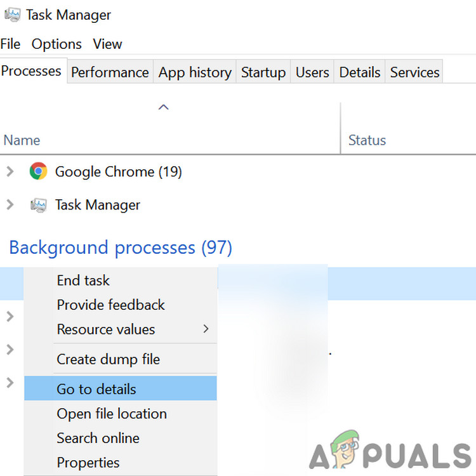This screenshot has height=476, width=476.
Task: Open the Resource values submenu arrow
Action: coord(206,329)
